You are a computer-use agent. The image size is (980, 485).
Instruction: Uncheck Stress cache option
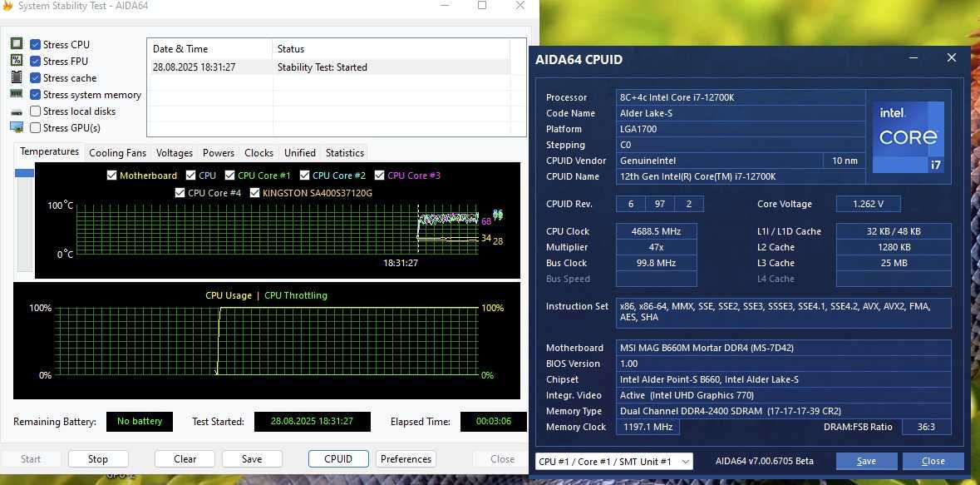coord(36,78)
